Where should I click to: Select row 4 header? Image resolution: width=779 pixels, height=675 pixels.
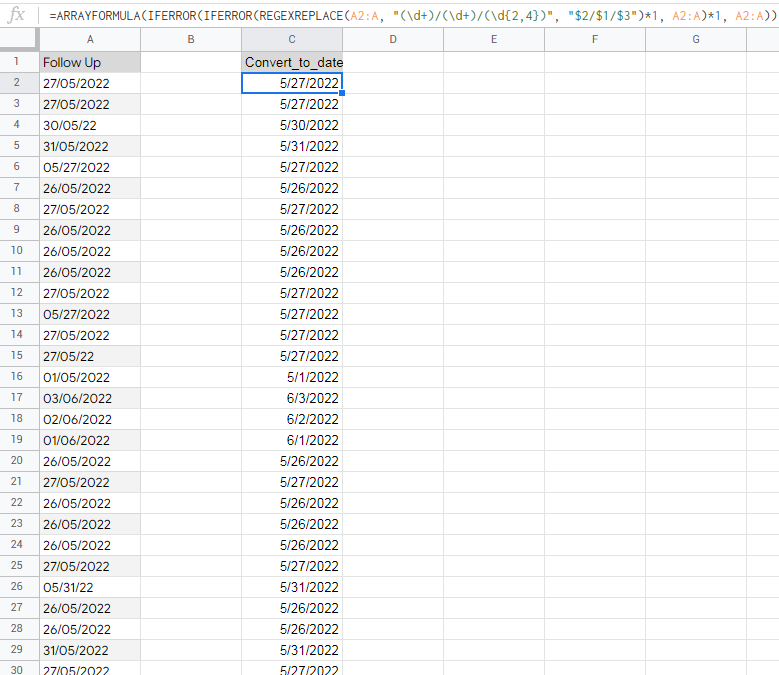(19, 125)
